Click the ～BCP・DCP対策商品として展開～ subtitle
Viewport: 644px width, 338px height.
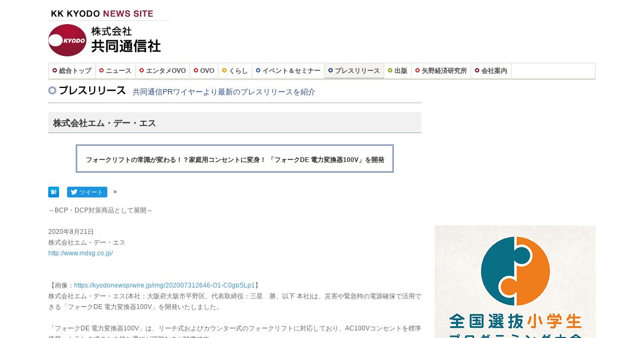(x=100, y=210)
